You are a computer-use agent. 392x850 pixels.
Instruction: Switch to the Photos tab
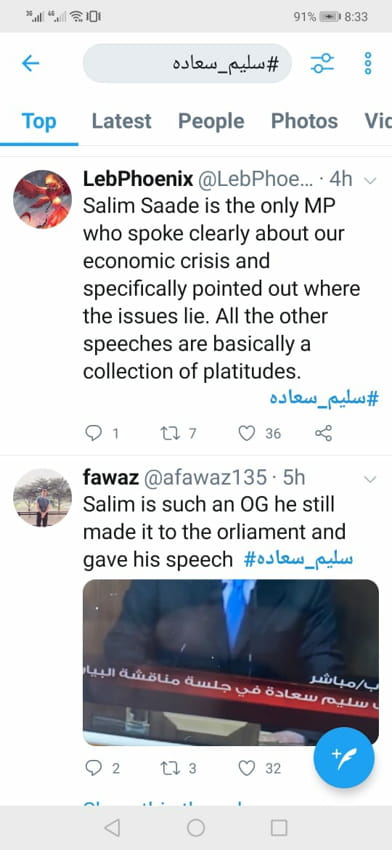(304, 121)
